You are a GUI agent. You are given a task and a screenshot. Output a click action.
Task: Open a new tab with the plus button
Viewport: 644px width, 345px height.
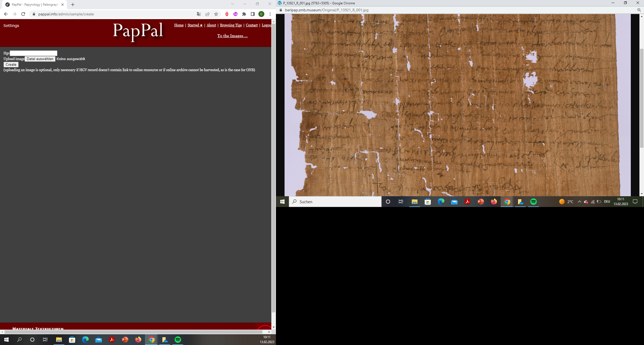click(73, 5)
